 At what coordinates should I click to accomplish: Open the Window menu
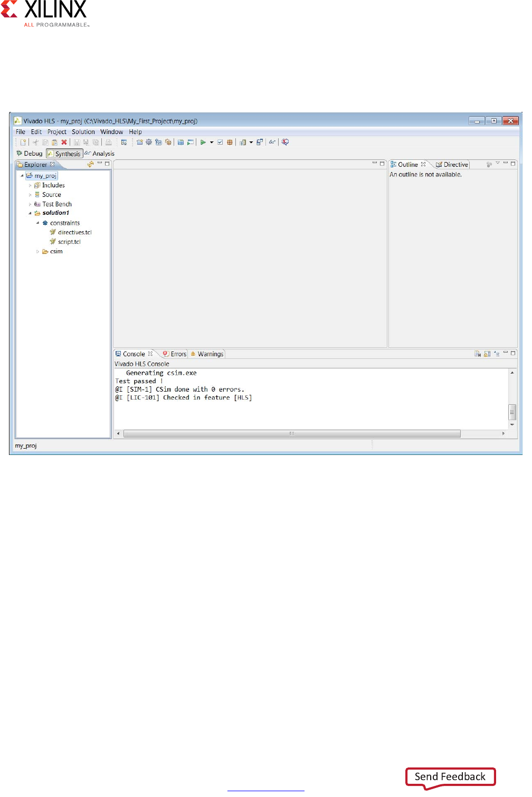(x=112, y=132)
